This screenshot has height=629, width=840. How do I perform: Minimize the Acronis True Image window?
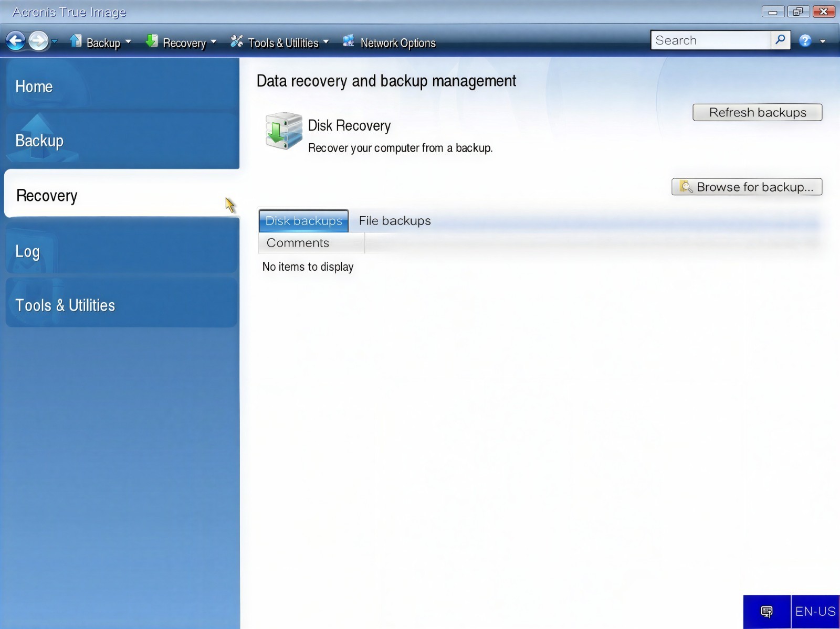click(x=773, y=12)
